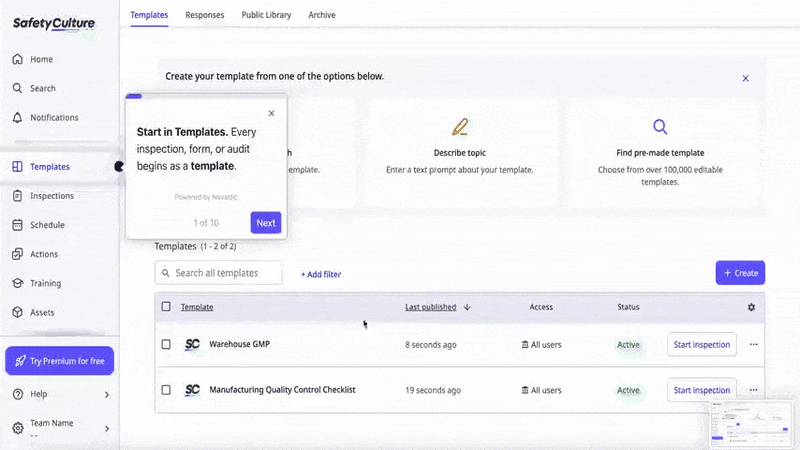Open more options for Warehouse GMP
This screenshot has width=800, height=450.
[x=754, y=344]
